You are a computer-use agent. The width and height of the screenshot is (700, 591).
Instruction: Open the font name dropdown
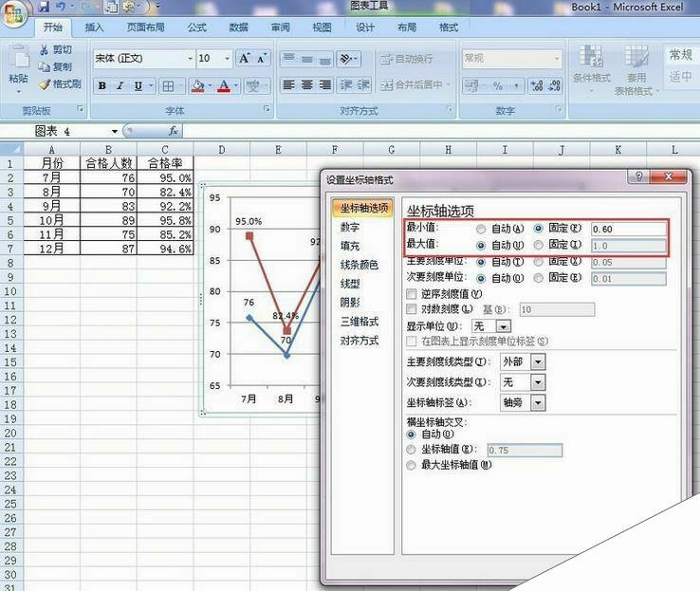[191, 59]
